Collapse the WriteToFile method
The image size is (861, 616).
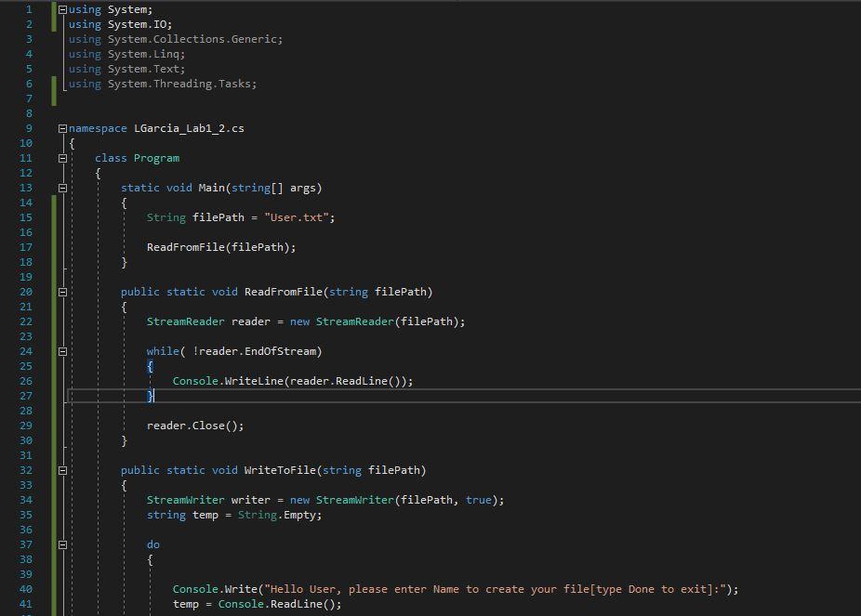61,470
